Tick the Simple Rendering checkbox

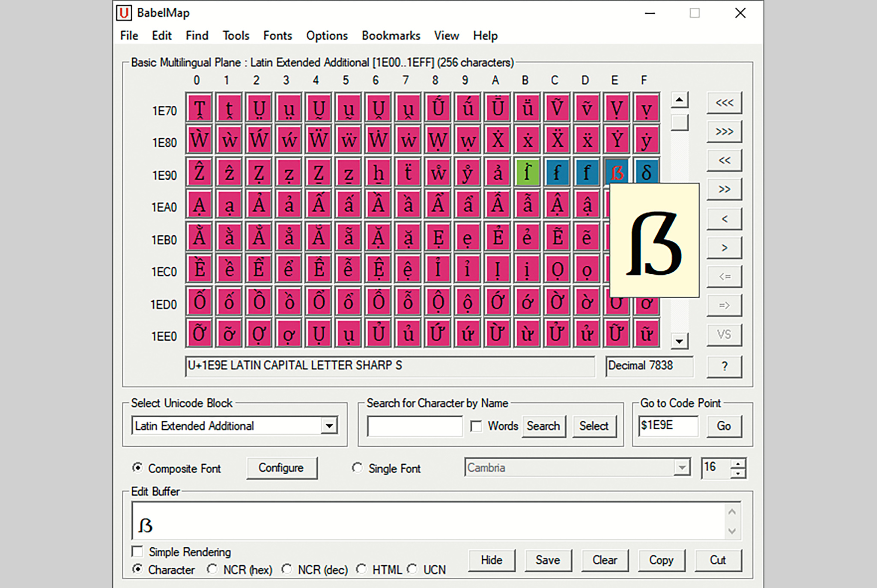tap(137, 551)
